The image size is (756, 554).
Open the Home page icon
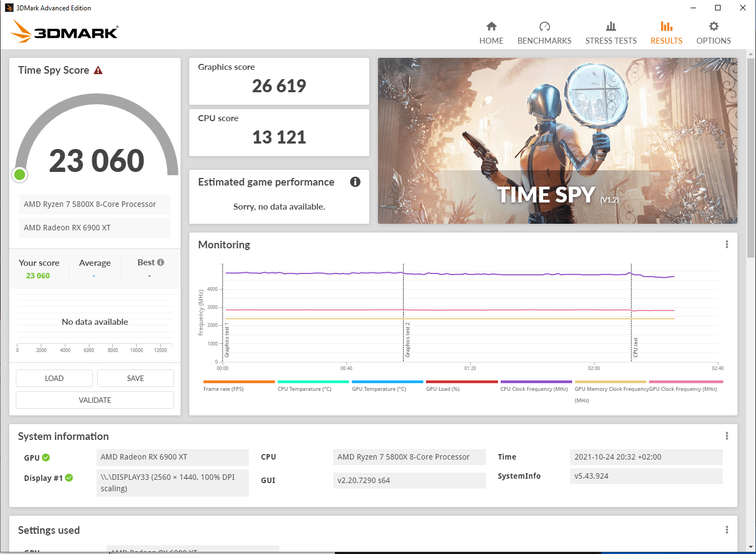point(491,26)
